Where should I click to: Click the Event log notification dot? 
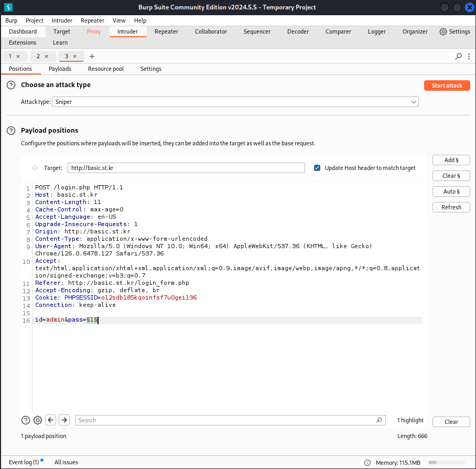point(42,460)
